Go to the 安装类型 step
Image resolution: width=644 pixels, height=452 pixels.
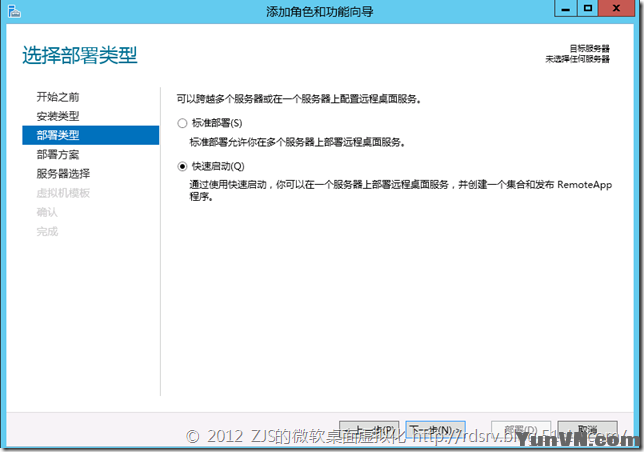click(x=58, y=116)
